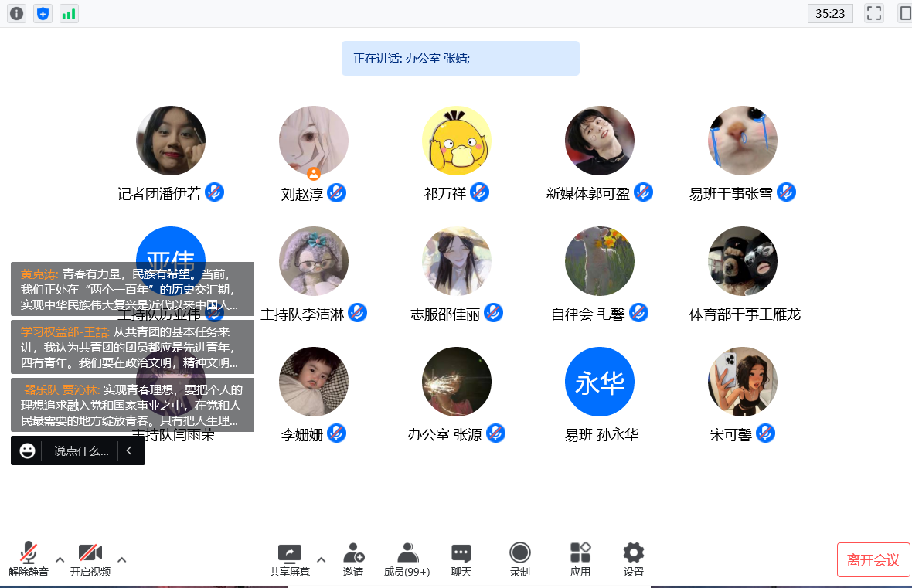Viewport: 912px width, 588px height.
Task: Open 设置 settings gear
Action: click(x=634, y=559)
